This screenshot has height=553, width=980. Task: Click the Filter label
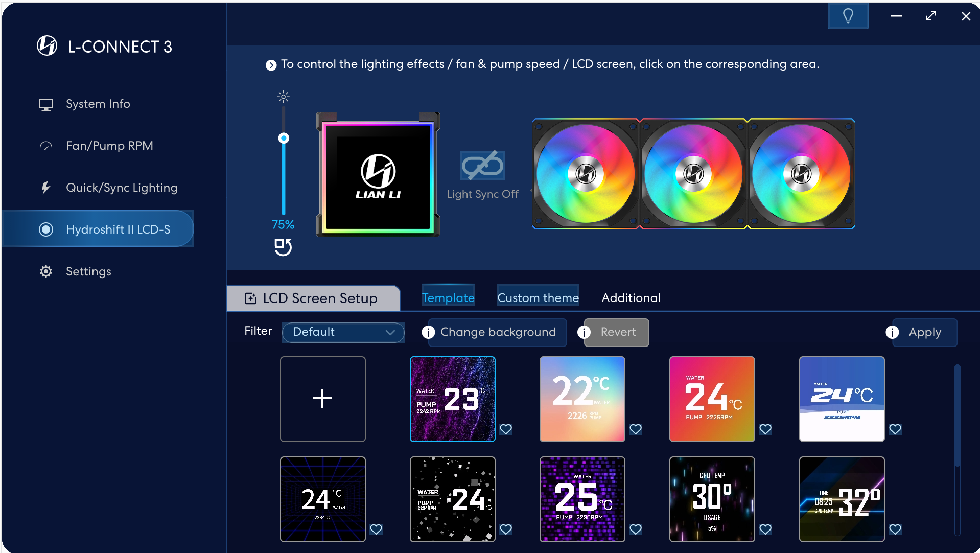pos(258,331)
